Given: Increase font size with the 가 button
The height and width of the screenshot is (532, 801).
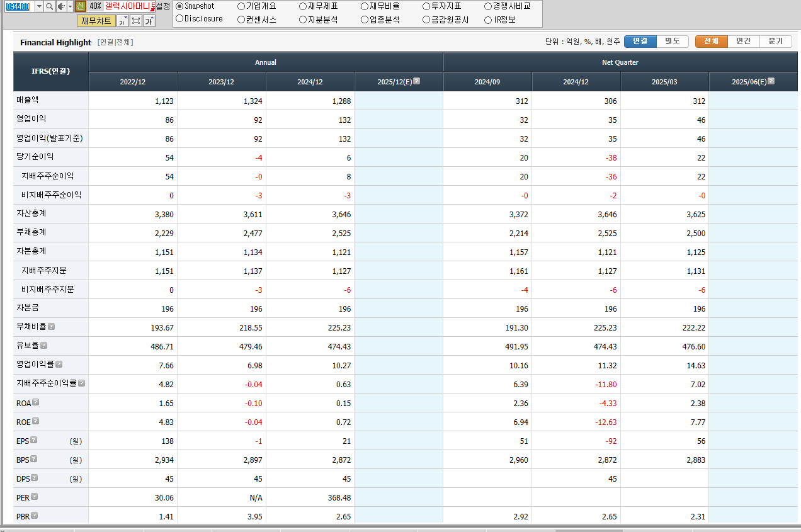Looking at the screenshot, I should (x=149, y=21).
